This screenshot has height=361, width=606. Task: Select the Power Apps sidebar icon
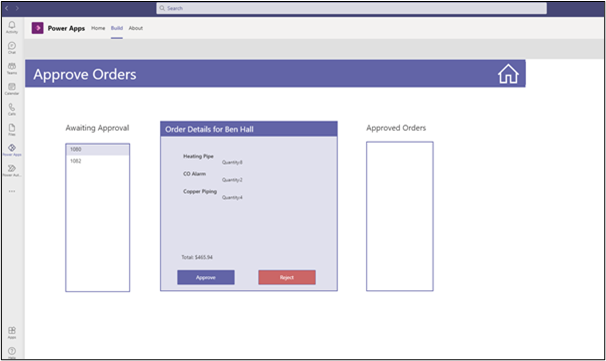coord(12,148)
